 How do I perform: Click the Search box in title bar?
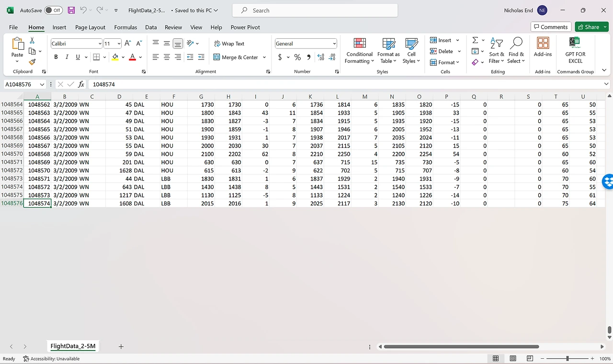pos(315,10)
